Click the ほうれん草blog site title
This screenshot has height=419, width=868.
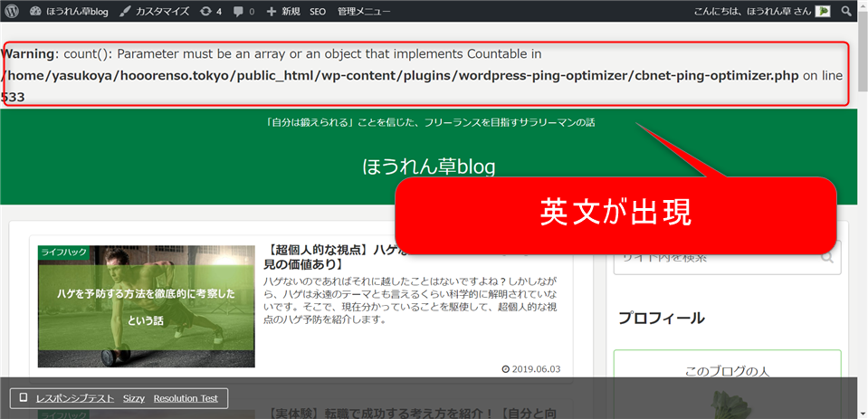coord(428,166)
